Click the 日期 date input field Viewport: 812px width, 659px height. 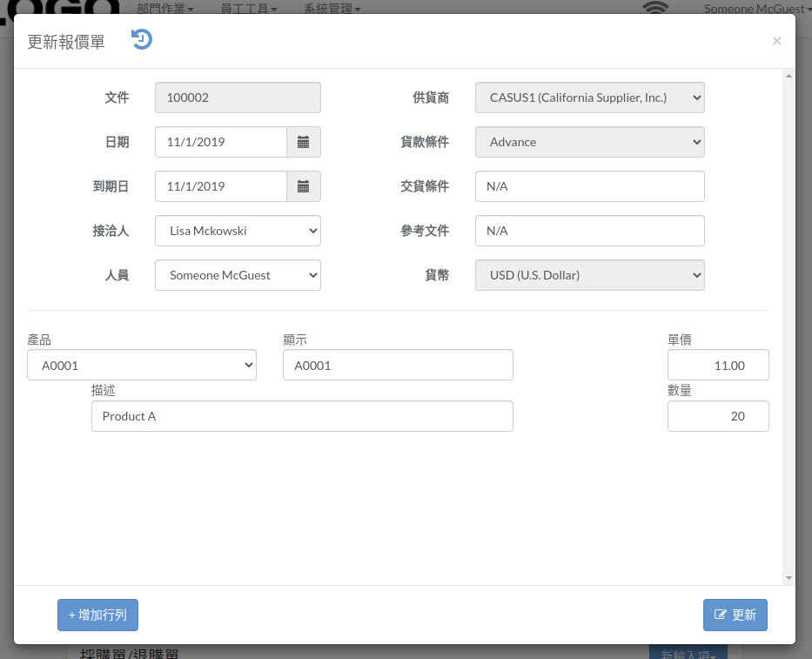point(221,142)
